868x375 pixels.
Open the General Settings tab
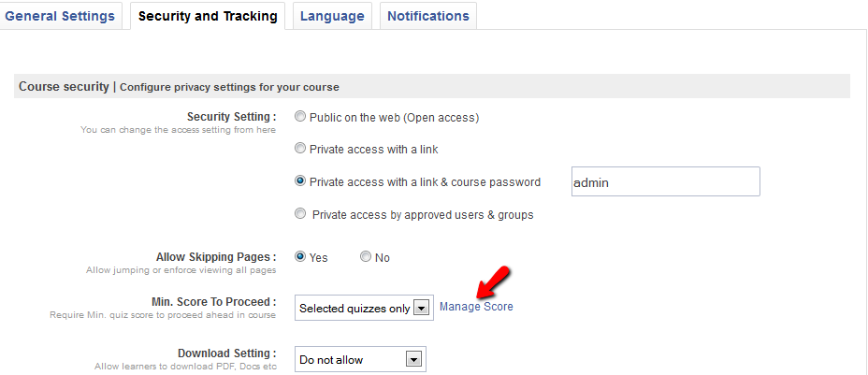(x=60, y=16)
